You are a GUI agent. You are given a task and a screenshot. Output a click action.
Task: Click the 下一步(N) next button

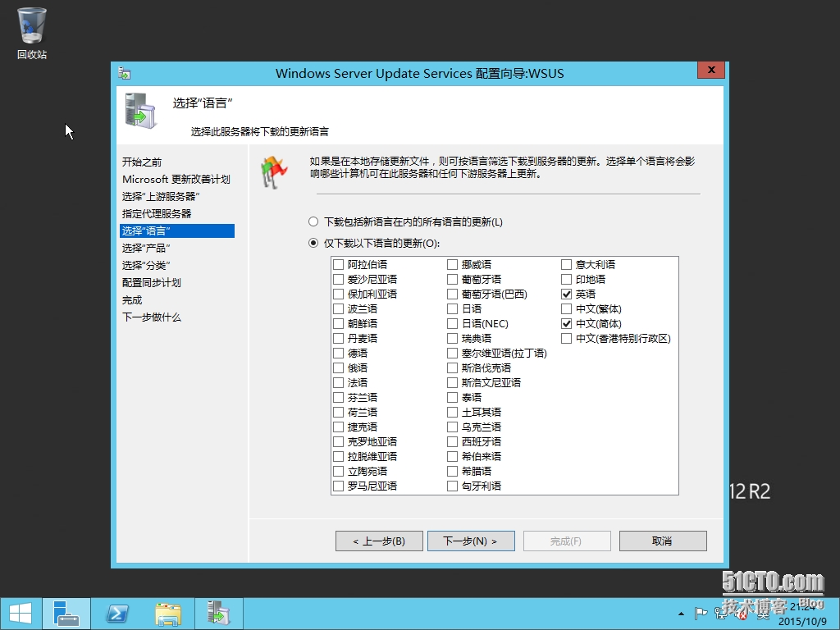pos(471,541)
